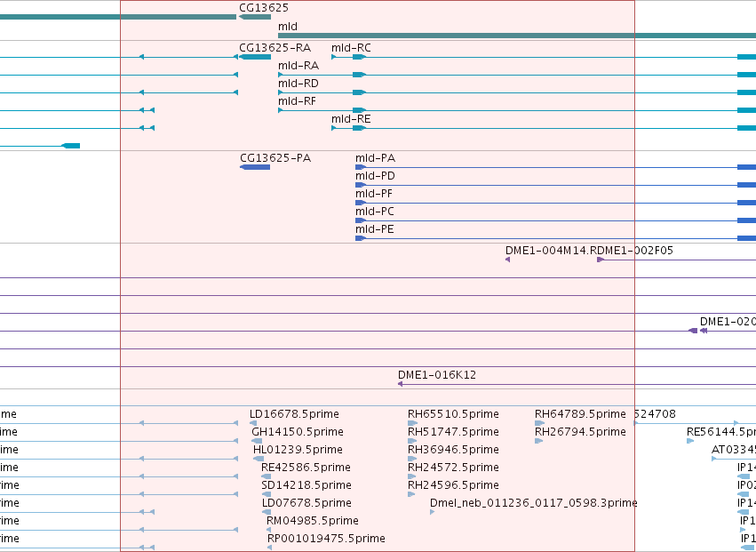This screenshot has height=552, width=756.
Task: Click the RH64789.5prime arrow glyph
Action: pyautogui.click(x=539, y=423)
